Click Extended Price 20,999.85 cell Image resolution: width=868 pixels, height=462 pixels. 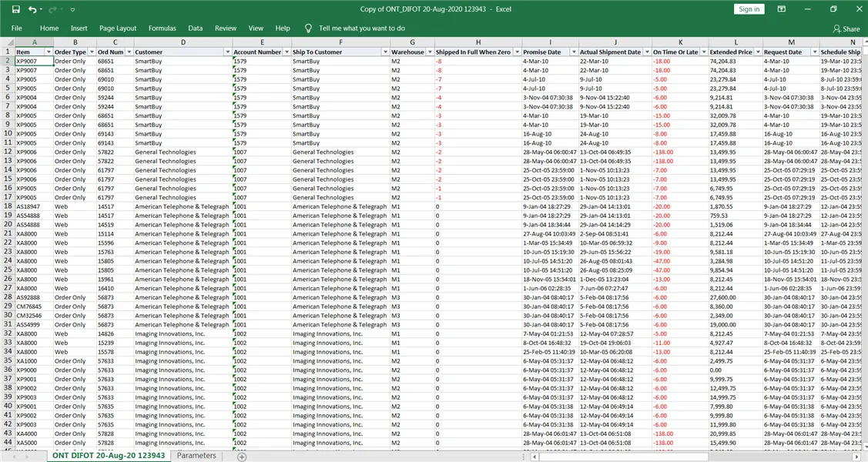pos(735,434)
